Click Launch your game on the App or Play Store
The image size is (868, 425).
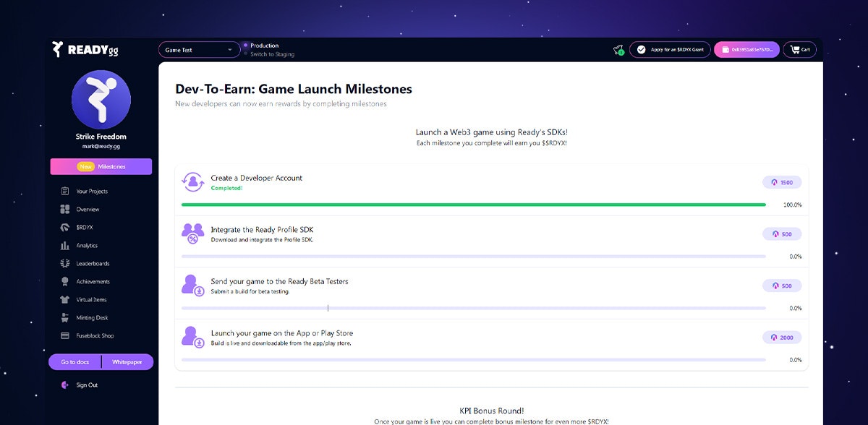282,333
